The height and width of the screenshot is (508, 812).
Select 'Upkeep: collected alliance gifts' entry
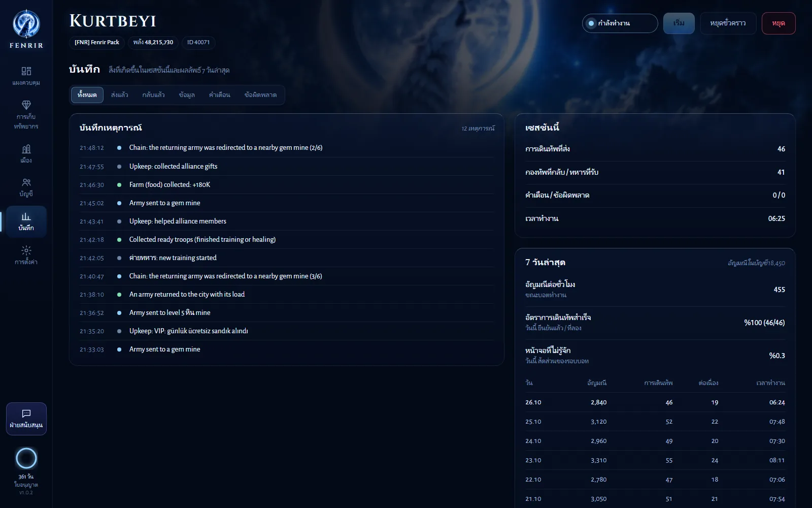click(286, 166)
